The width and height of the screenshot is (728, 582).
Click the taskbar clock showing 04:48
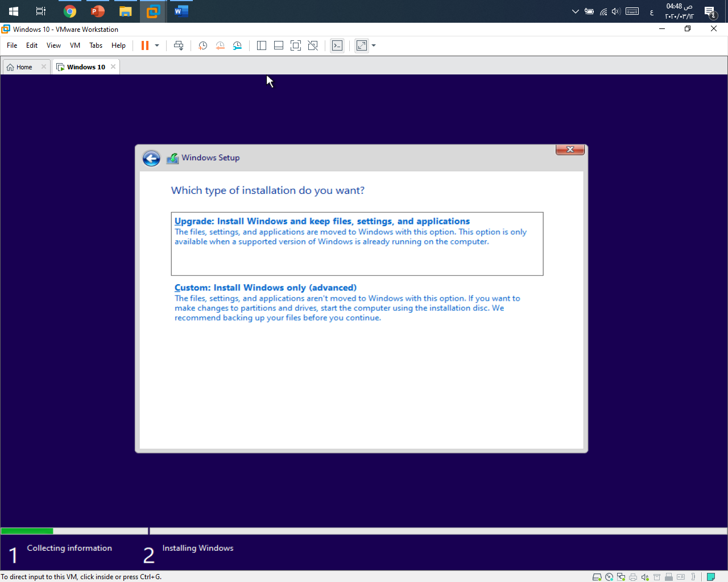[680, 11]
